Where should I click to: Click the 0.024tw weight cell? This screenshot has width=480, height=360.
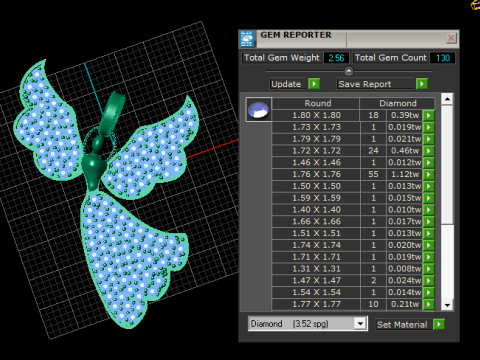[x=405, y=281]
